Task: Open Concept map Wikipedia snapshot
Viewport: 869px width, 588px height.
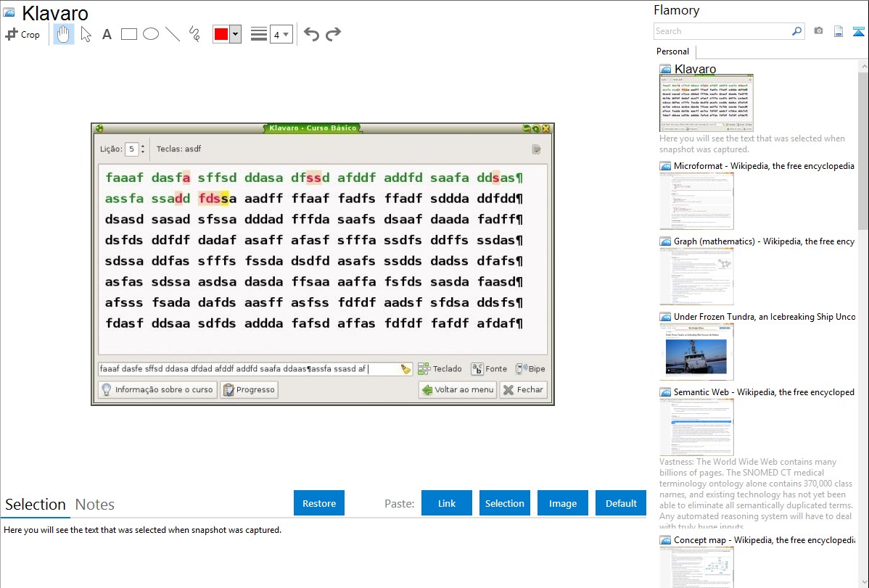Action: tap(765, 539)
